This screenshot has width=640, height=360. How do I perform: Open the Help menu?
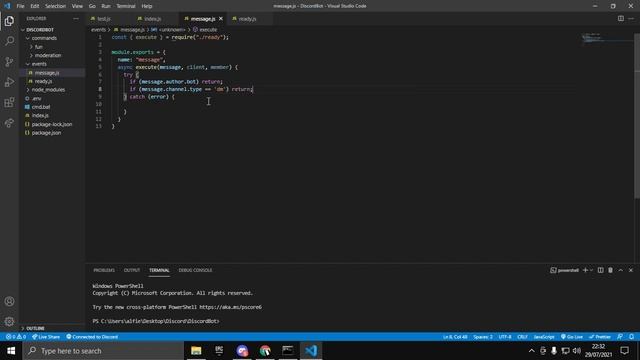[x=147, y=6]
